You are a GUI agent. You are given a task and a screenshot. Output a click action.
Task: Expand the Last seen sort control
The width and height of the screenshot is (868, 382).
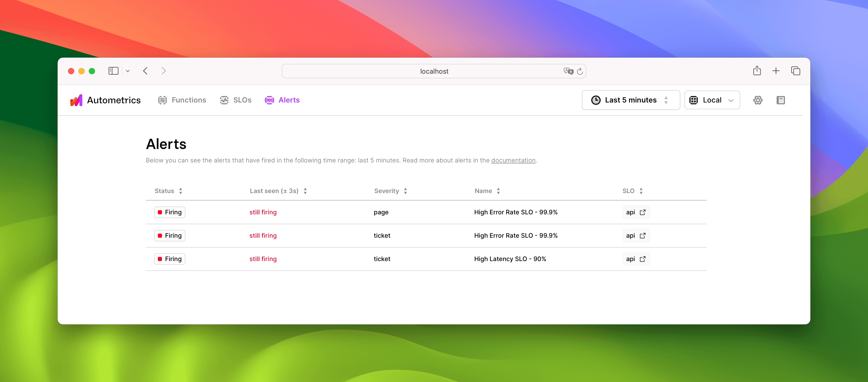(x=305, y=191)
